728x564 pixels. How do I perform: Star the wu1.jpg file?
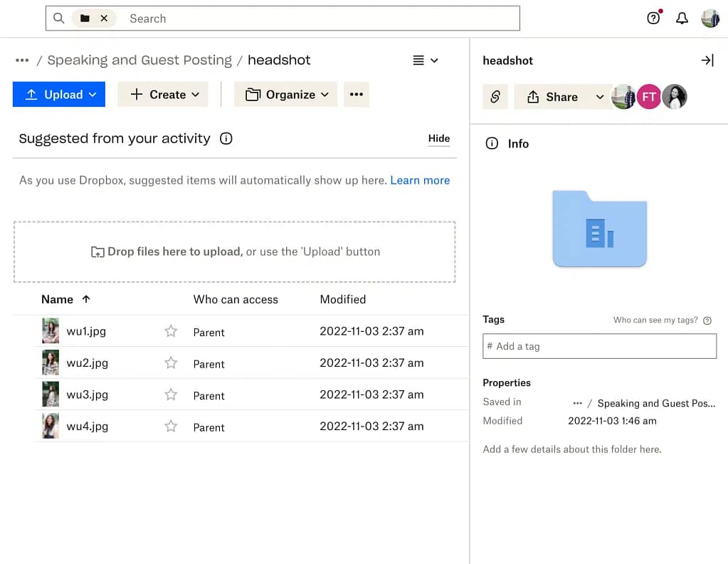(171, 331)
